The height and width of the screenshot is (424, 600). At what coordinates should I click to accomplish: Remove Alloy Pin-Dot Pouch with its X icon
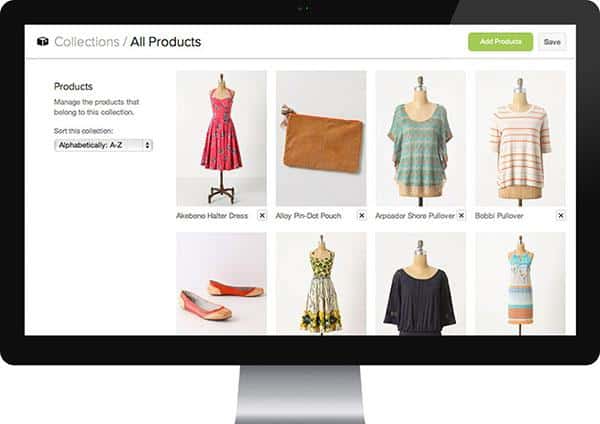click(361, 214)
